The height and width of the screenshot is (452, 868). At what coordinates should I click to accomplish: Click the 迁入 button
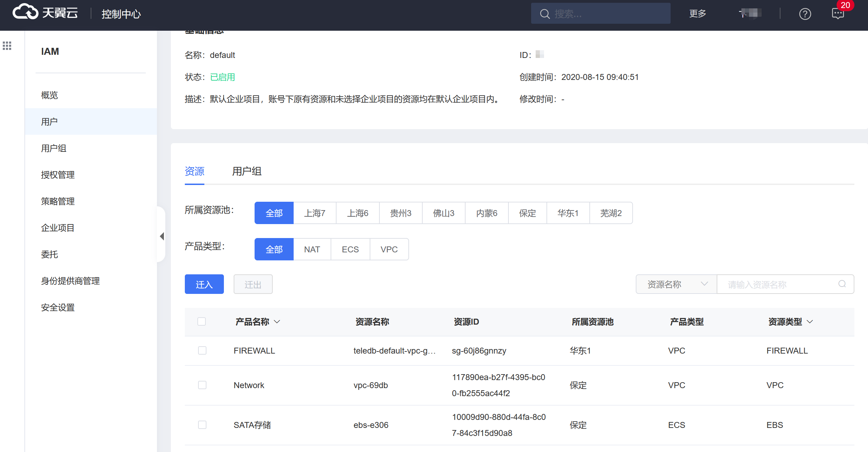pyautogui.click(x=204, y=284)
